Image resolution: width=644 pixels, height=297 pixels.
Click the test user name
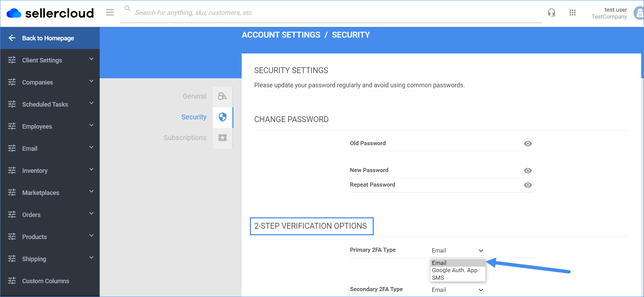tap(616, 10)
